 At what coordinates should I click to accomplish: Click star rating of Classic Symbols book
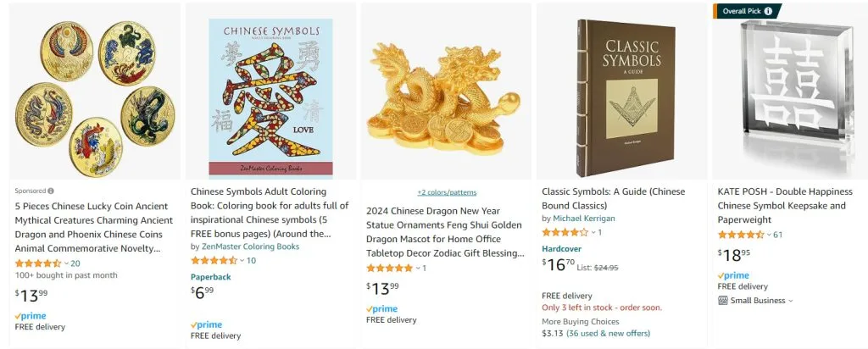pyautogui.click(x=565, y=232)
